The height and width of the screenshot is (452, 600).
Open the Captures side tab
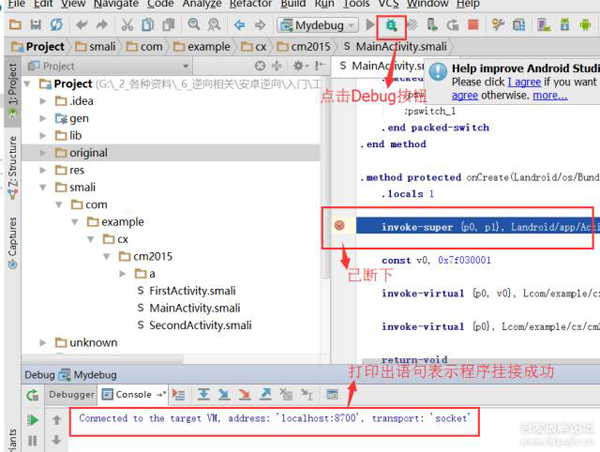tap(13, 243)
